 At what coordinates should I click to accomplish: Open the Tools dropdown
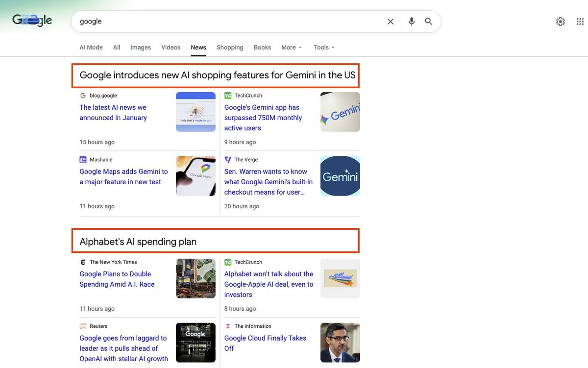point(324,48)
